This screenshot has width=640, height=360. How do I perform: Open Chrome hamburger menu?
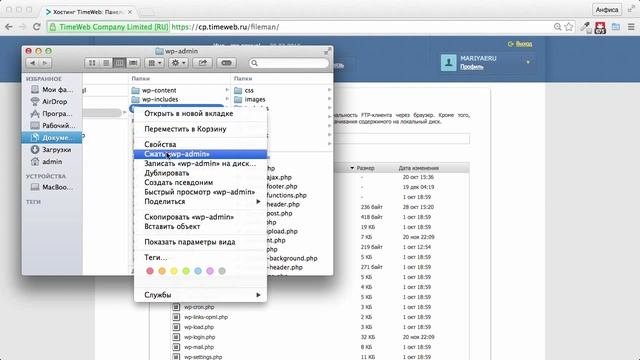(x=631, y=27)
